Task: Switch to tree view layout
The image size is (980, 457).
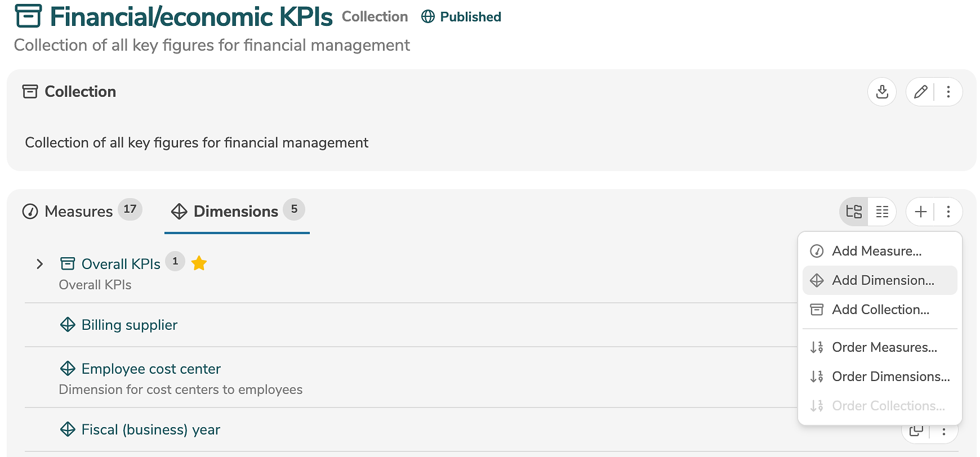Action: [854, 212]
